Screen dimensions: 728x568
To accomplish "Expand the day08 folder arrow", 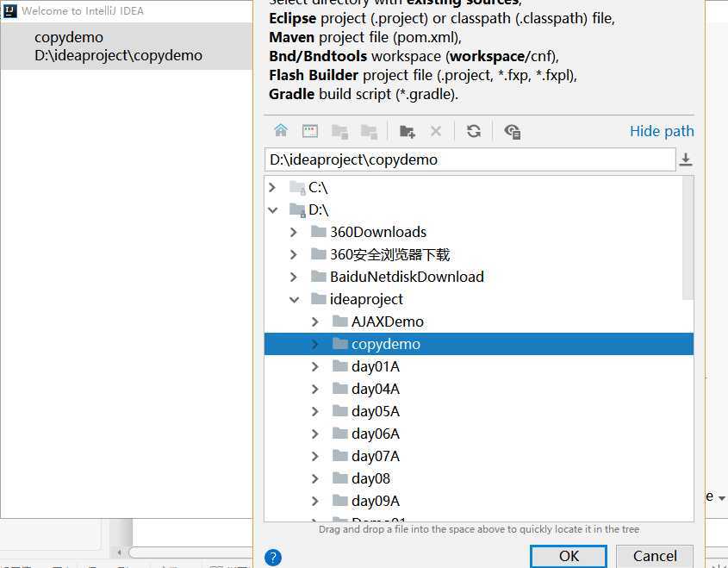I will click(315, 478).
